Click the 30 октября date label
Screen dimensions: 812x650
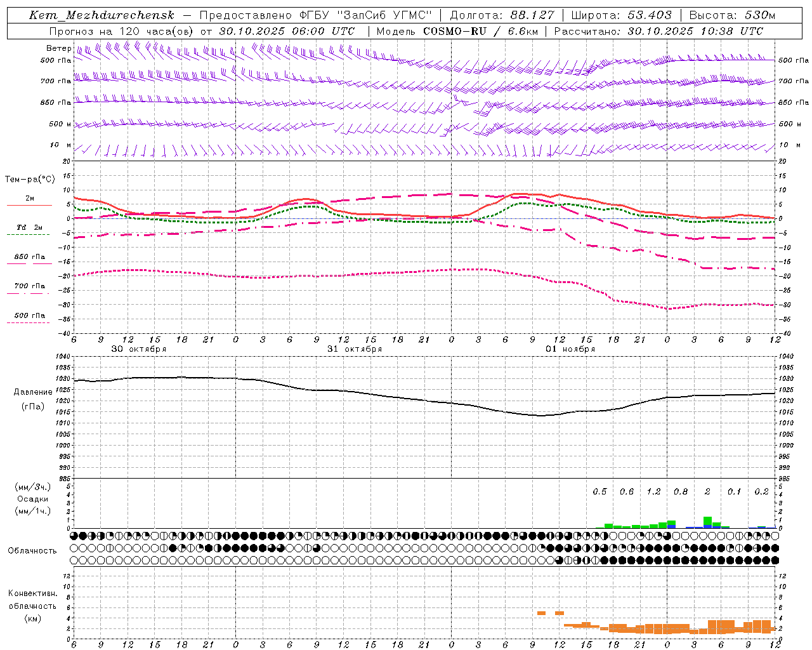pos(139,349)
